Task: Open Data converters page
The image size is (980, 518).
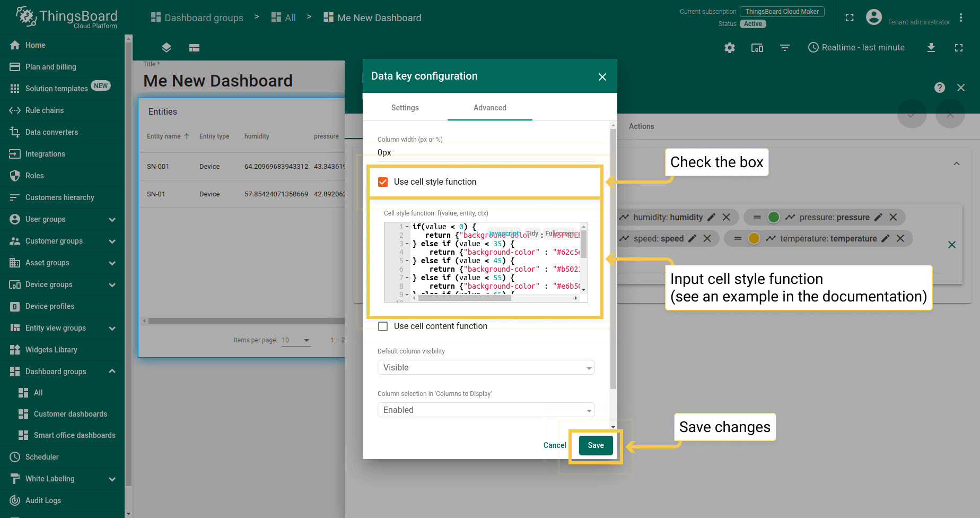Action: click(x=62, y=132)
